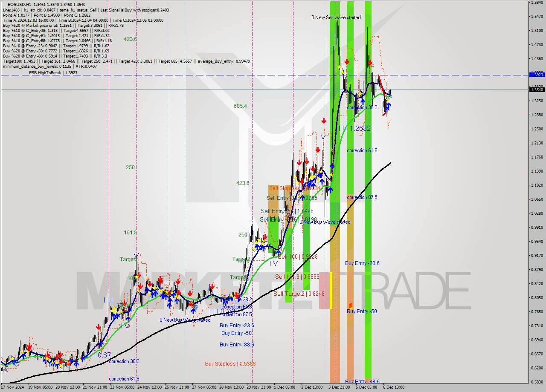The height and width of the screenshot is (392, 546).
Task: Click the blue 1.3923 price axis tag
Action: 537,75
